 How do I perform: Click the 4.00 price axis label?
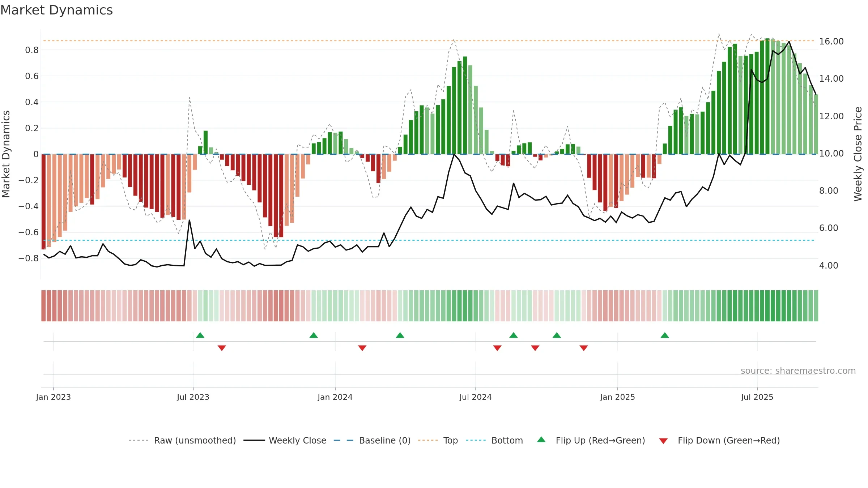pyautogui.click(x=829, y=266)
